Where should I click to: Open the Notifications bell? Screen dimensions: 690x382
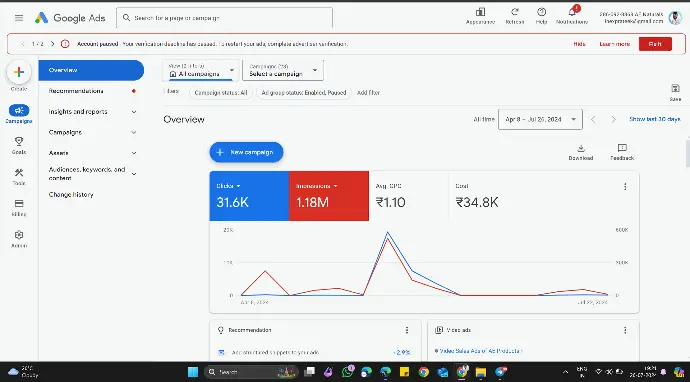[572, 16]
